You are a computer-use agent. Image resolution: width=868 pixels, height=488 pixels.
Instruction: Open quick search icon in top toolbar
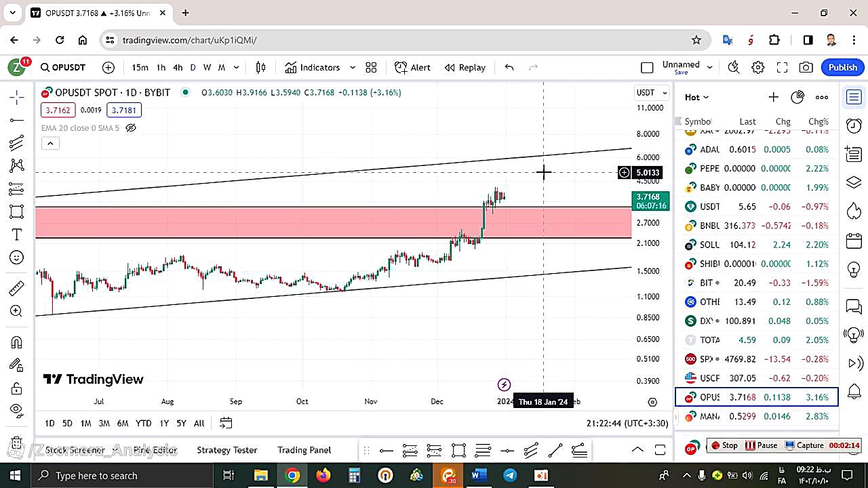click(x=733, y=67)
